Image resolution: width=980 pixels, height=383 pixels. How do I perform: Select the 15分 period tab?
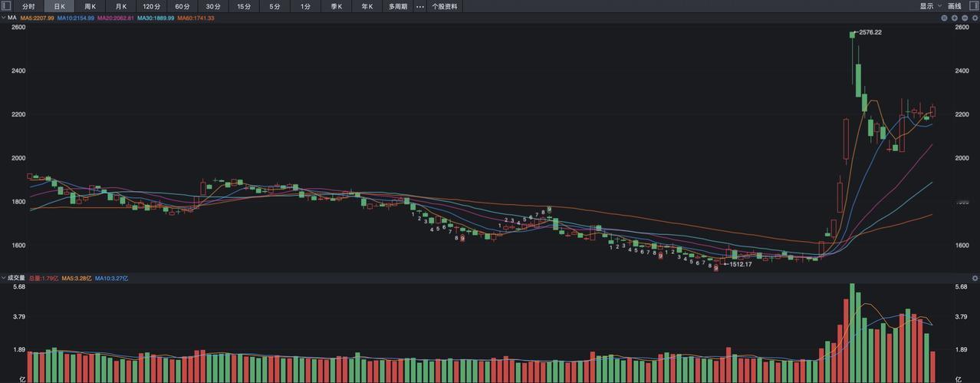244,6
